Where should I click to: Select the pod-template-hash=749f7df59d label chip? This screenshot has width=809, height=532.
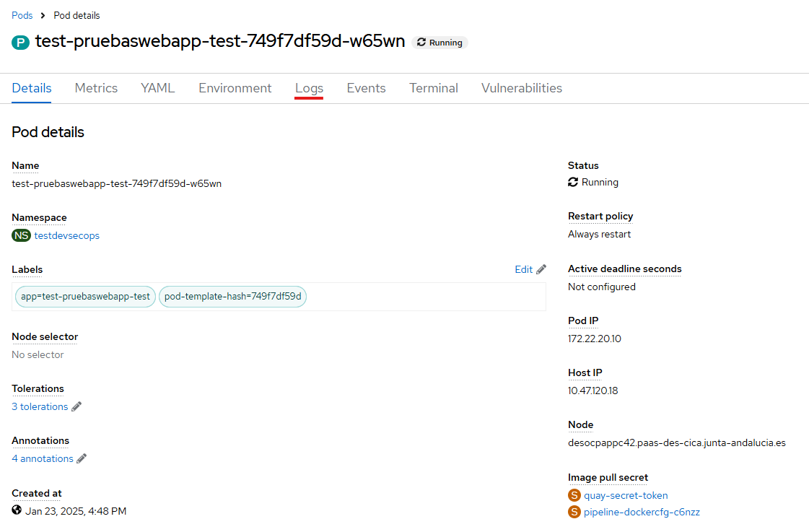[232, 296]
